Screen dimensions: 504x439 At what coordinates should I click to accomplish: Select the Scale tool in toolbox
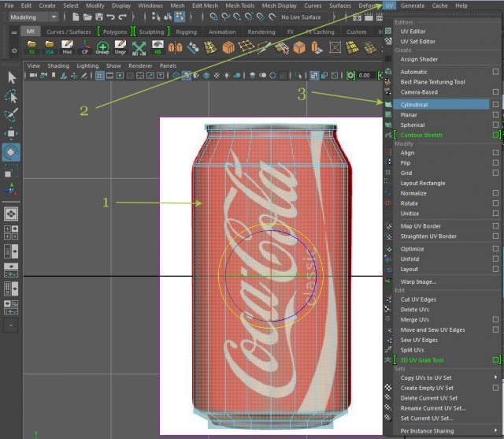tap(12, 171)
